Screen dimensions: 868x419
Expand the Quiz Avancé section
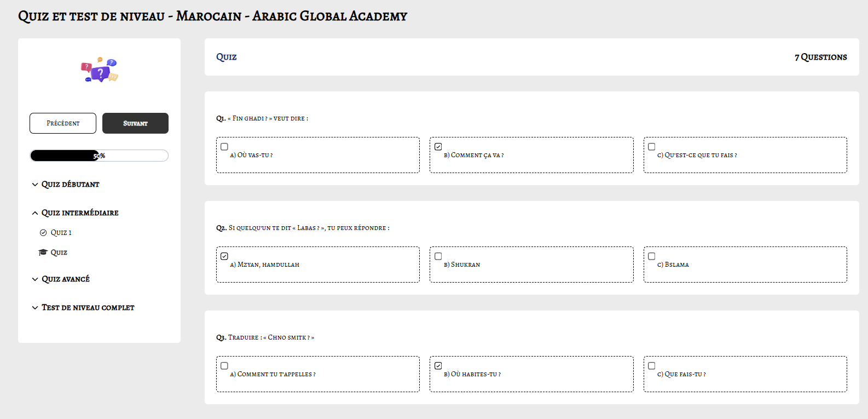[65, 279]
